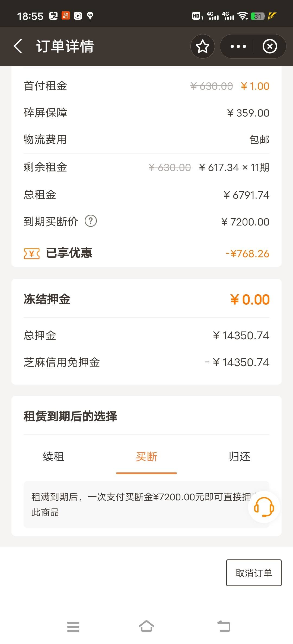Open help for 到期买断价 question mark
The height and width of the screenshot is (644, 293).
[x=91, y=221]
